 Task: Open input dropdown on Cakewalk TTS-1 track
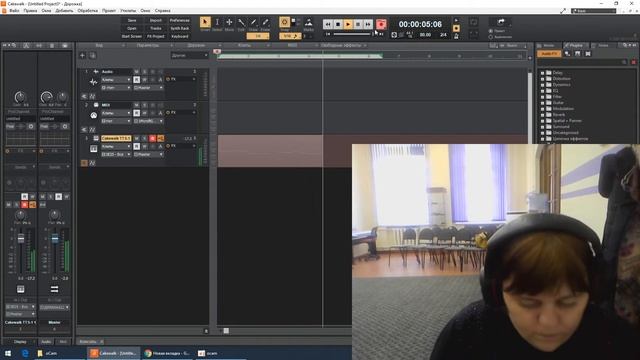point(116,155)
